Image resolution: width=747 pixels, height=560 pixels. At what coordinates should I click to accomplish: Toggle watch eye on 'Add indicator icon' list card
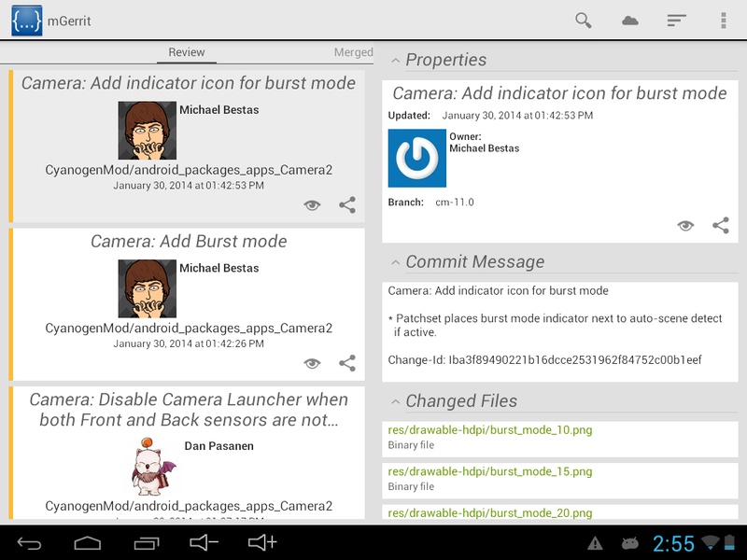[x=312, y=205]
